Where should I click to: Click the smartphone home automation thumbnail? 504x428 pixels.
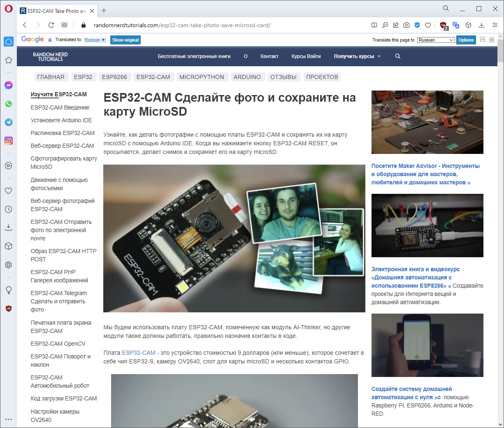[427, 345]
